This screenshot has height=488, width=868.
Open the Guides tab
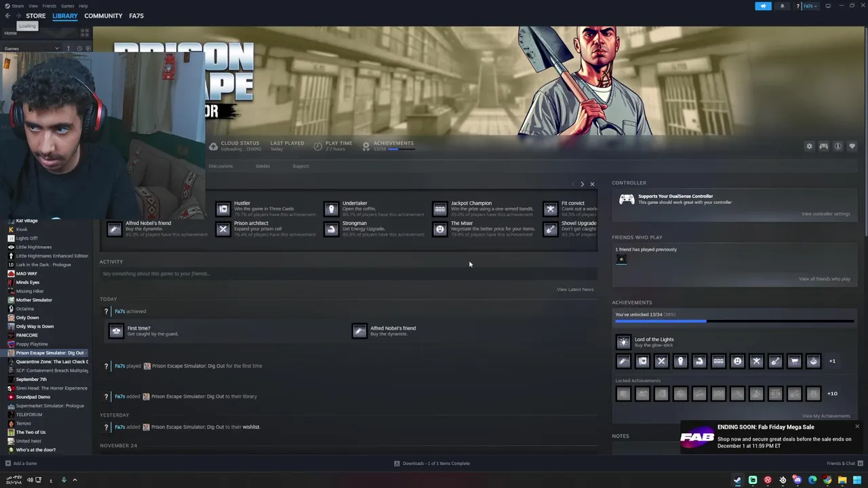click(x=262, y=166)
